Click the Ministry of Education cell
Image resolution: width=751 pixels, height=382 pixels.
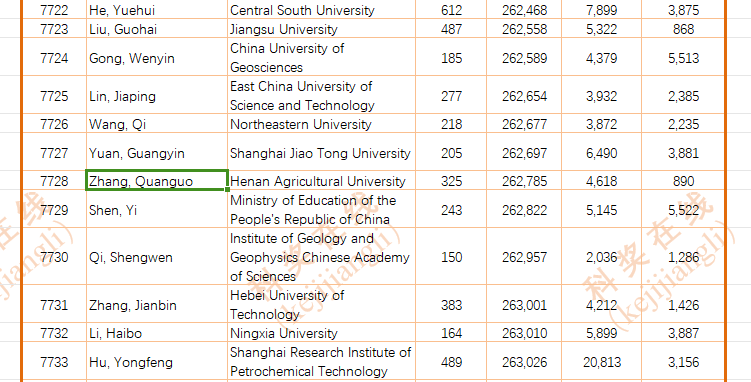point(321,209)
